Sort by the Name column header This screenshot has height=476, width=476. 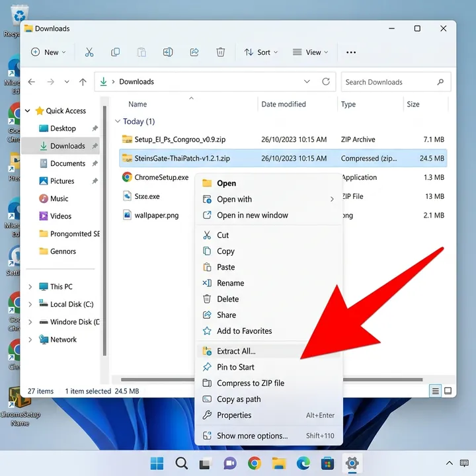138,104
